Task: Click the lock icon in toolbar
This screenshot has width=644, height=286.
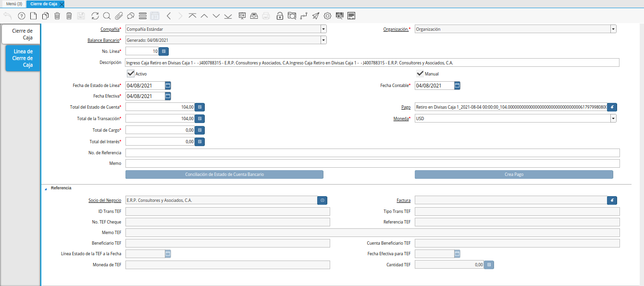Action: pyautogui.click(x=280, y=16)
